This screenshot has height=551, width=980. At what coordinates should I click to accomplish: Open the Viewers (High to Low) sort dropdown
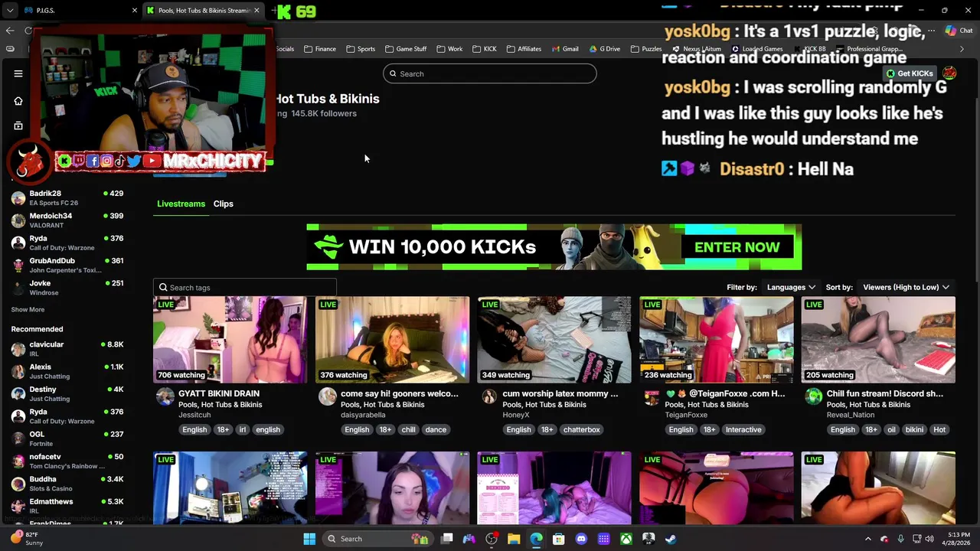[906, 287]
